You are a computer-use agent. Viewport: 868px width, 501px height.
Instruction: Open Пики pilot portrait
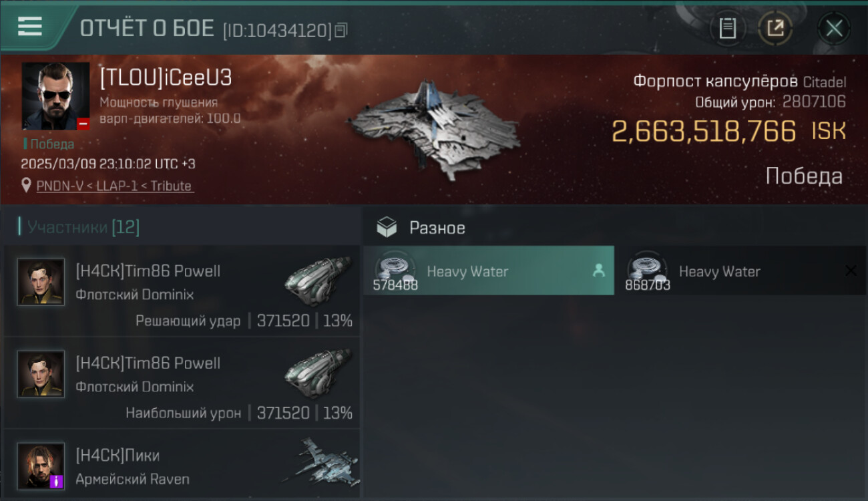coord(41,466)
